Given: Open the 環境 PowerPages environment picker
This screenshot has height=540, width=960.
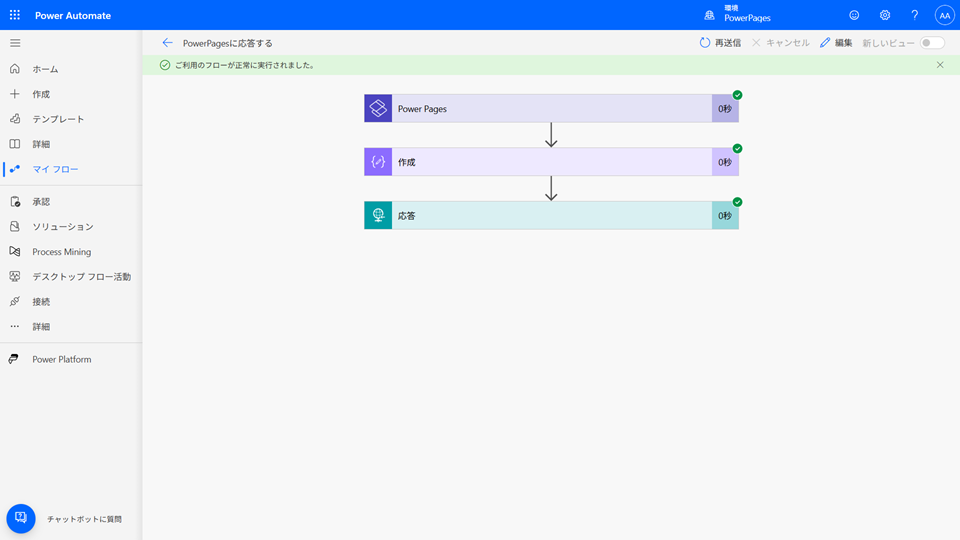Looking at the screenshot, I should (738, 15).
